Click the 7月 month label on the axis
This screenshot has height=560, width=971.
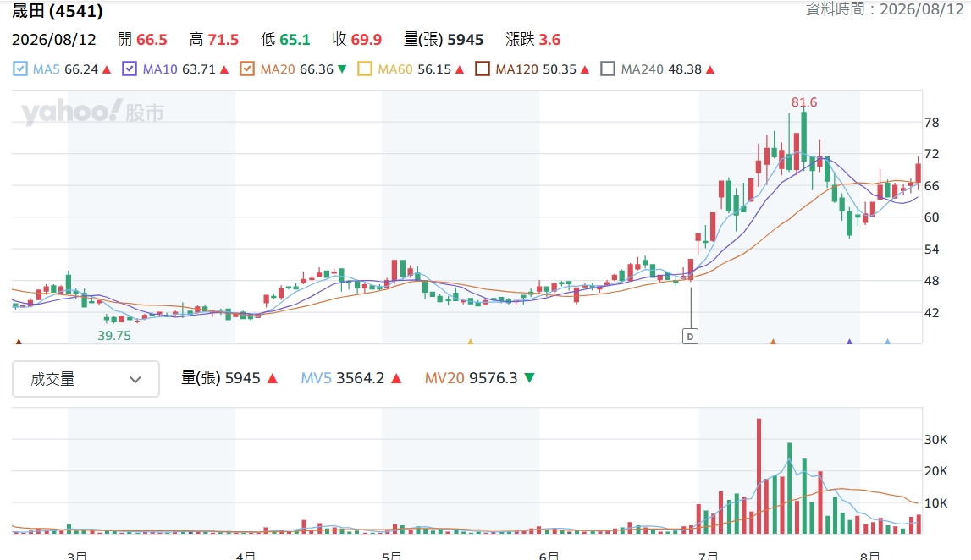(709, 556)
